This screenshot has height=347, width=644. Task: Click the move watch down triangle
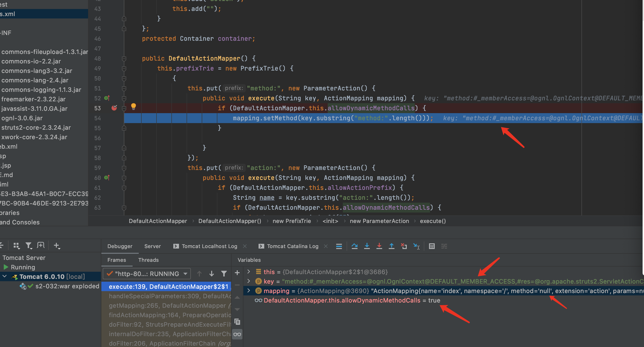[x=237, y=310]
